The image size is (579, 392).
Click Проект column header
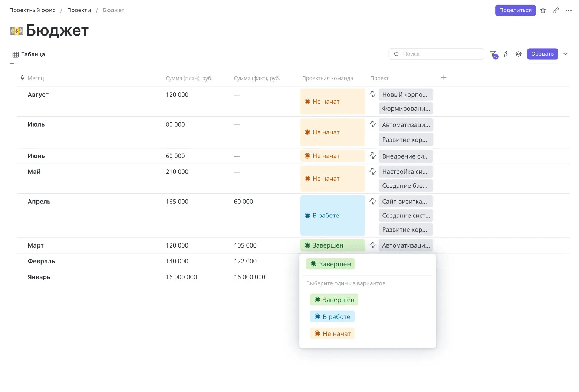pos(379,78)
